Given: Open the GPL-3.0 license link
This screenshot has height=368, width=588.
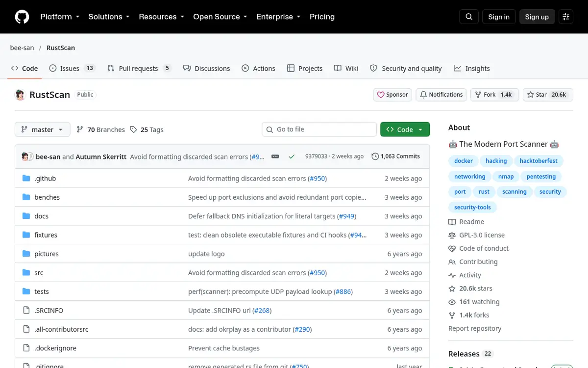Looking at the screenshot, I should (482, 235).
